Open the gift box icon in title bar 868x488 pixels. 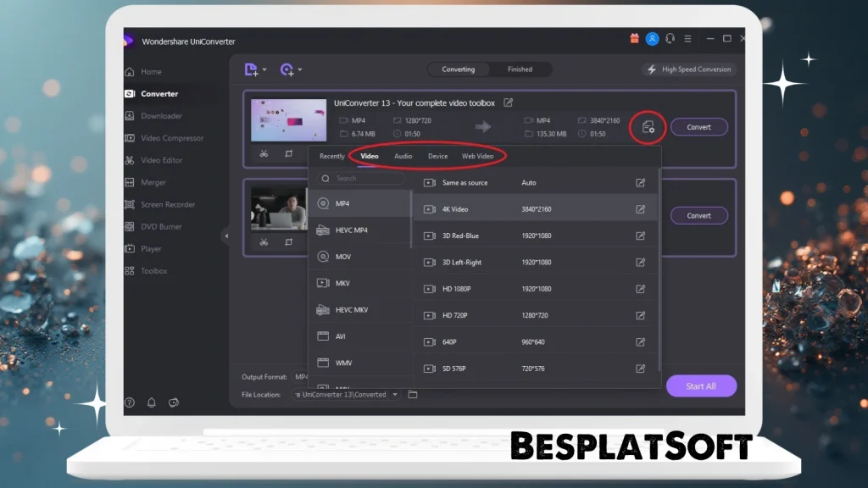coord(634,39)
